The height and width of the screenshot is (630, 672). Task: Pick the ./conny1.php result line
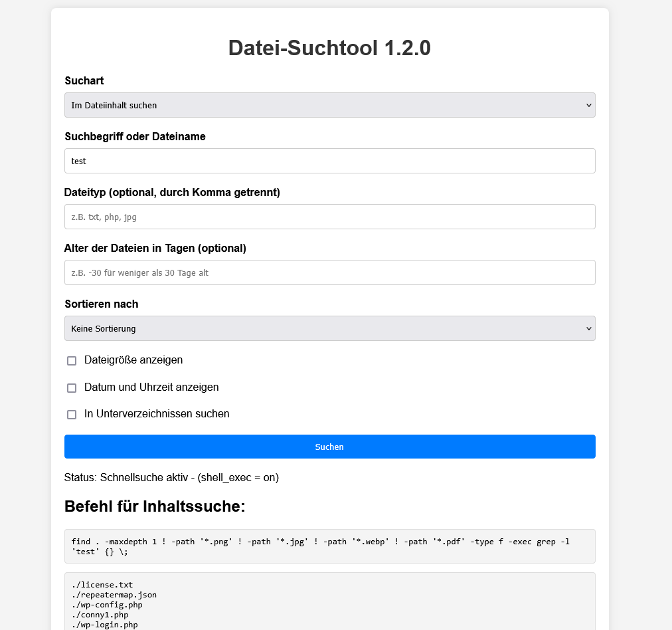(x=100, y=615)
